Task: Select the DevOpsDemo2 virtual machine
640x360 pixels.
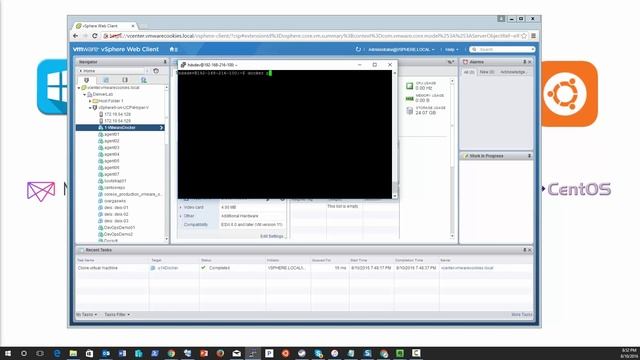Action: point(116,234)
